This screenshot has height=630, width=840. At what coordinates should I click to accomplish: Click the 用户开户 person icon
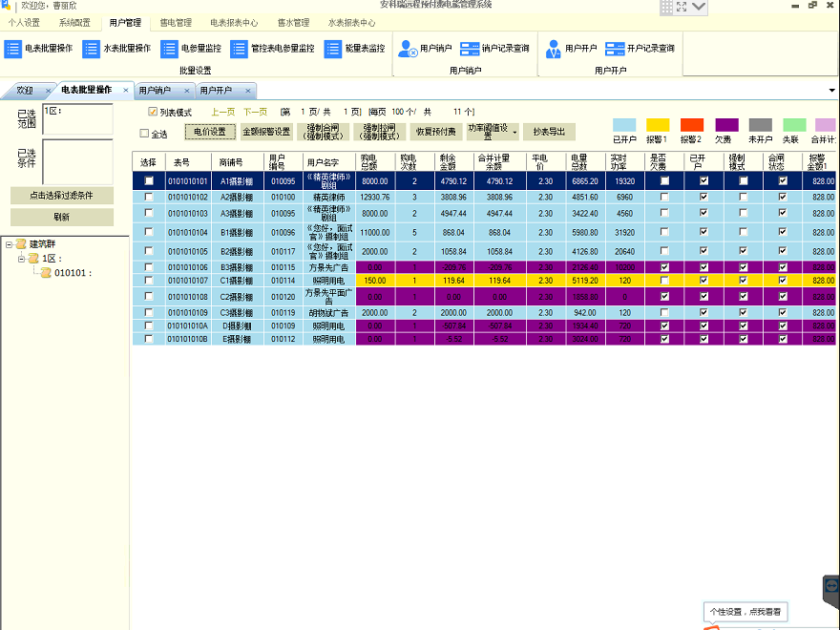(x=553, y=49)
